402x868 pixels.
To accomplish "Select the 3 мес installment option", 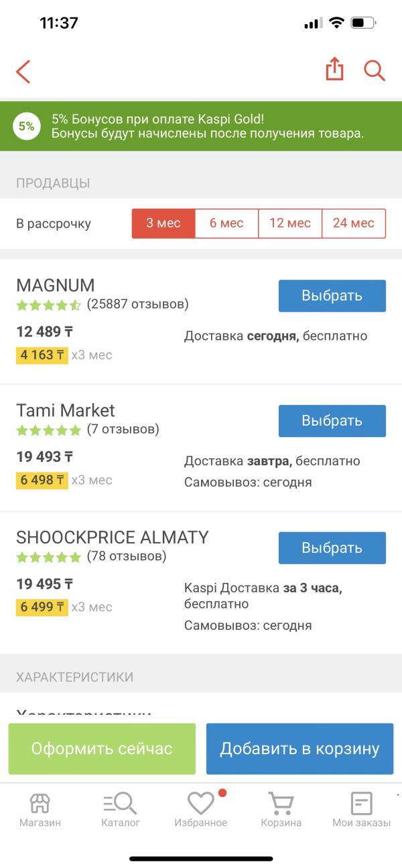I will pyautogui.click(x=163, y=223).
